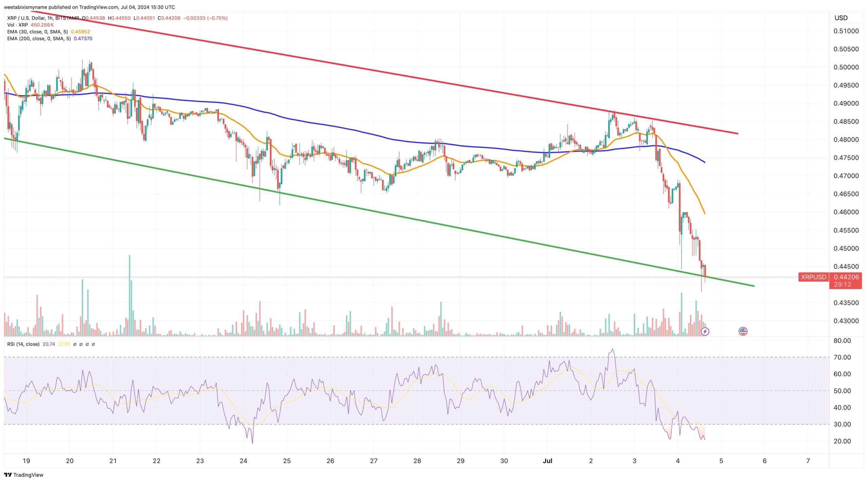Click the Vol · XRP indicator label

(18, 24)
